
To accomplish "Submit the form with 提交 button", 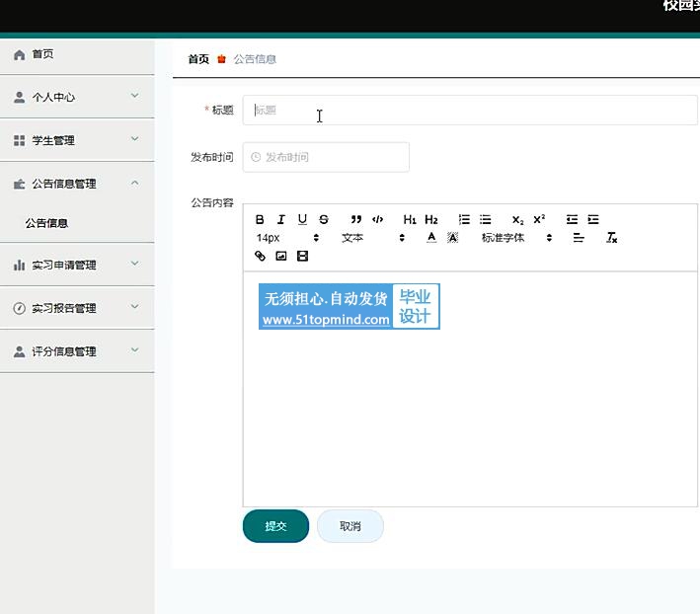I will [275, 526].
